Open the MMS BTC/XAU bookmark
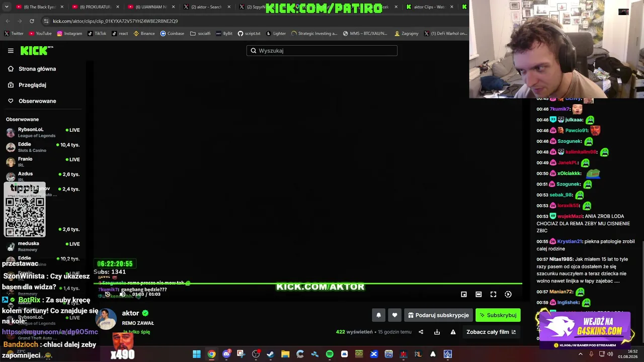The height and width of the screenshot is (362, 644). [x=365, y=34]
